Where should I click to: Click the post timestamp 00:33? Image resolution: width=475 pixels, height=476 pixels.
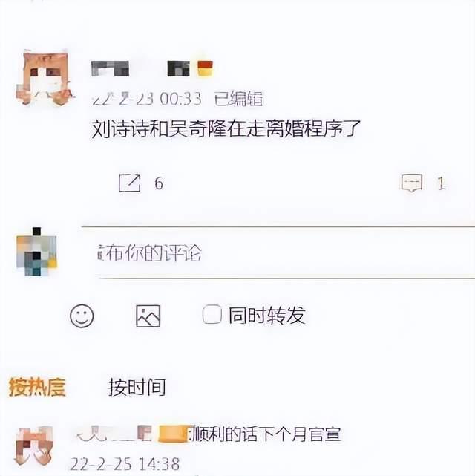(180, 99)
